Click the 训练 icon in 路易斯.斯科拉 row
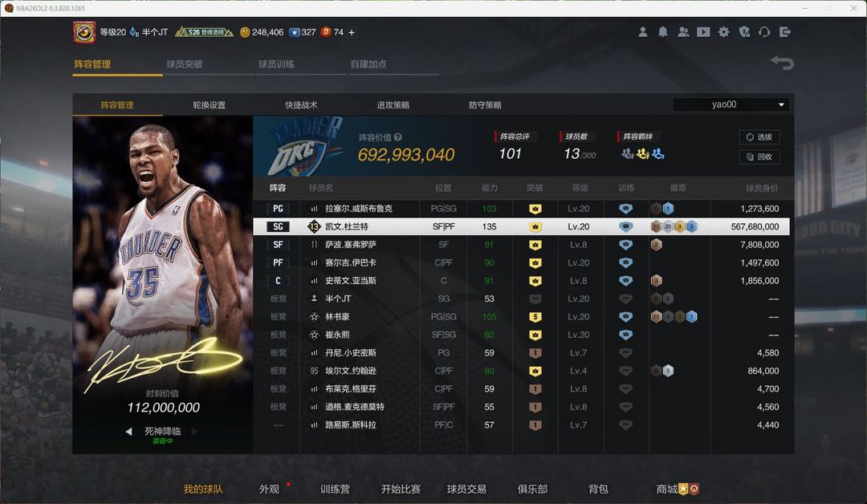Screen dimensions: 867x504 tap(625, 425)
